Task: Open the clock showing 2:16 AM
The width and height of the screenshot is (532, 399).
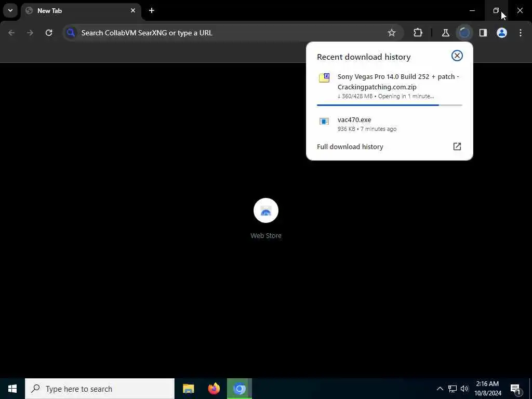Action: 487,389
